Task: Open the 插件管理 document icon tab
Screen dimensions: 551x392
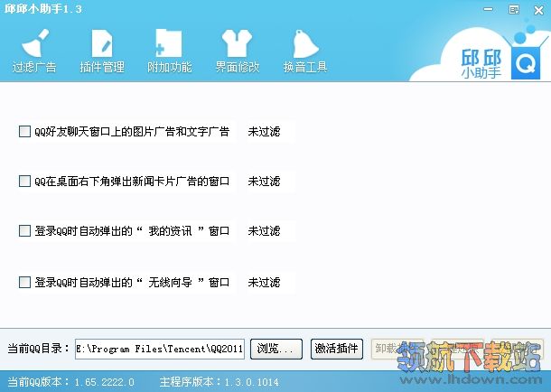Action: pos(102,51)
